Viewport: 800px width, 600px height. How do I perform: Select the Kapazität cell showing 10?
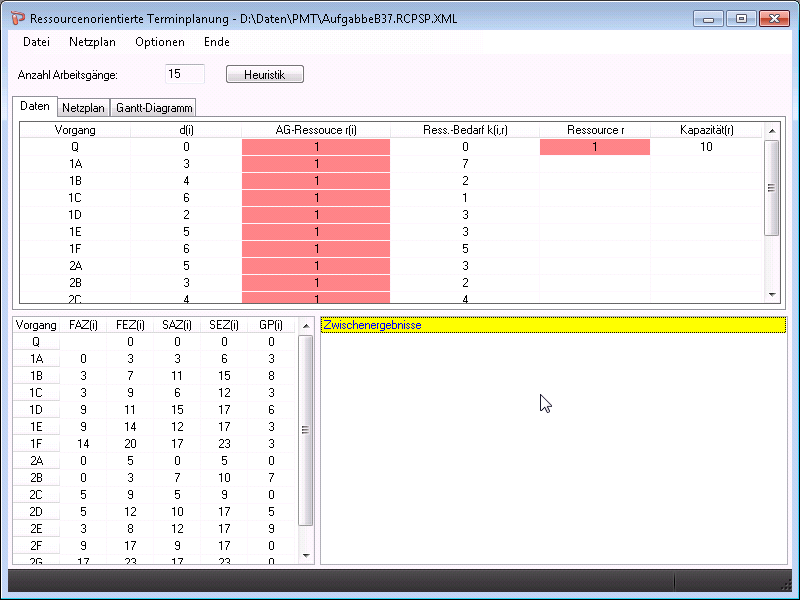(706, 147)
